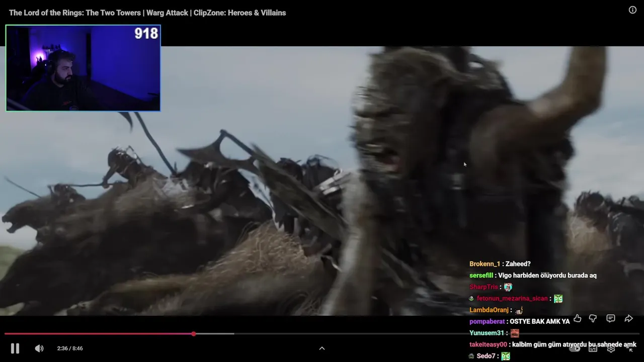Like the video with thumbs up
This screenshot has width=644, height=362.
coord(578,318)
